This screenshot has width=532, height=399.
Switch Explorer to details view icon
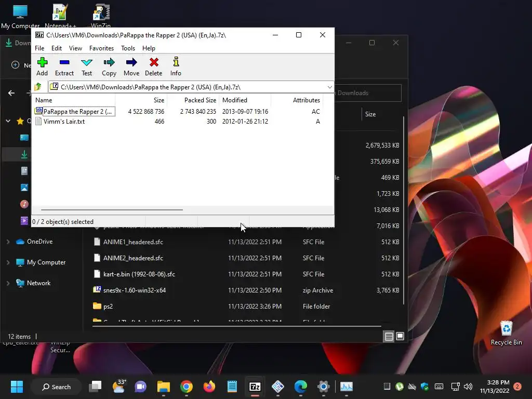click(389, 336)
